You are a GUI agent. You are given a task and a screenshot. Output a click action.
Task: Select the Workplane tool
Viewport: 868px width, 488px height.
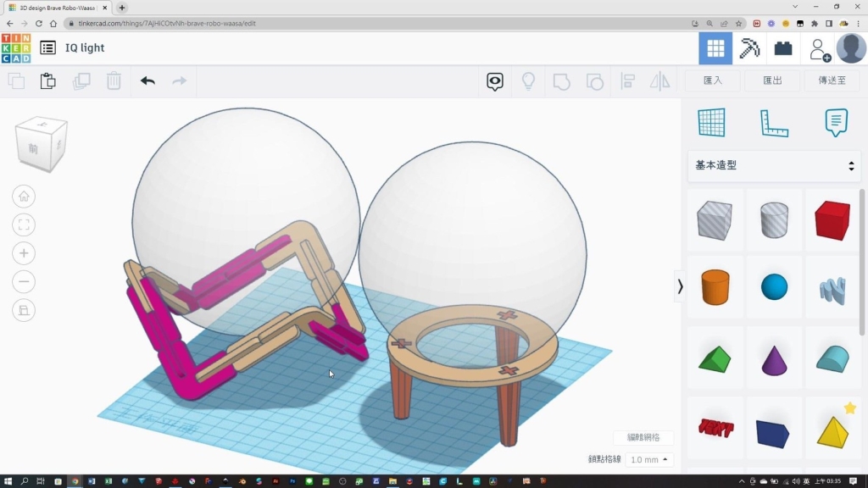[x=711, y=123]
